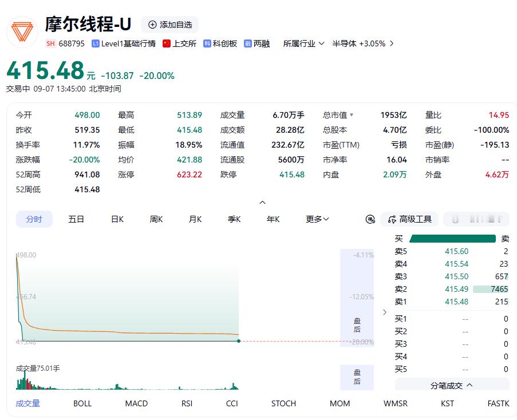Open the 半导体 +3.05% industry link
Image resolution: width=517 pixels, height=420 pixels.
click(359, 43)
